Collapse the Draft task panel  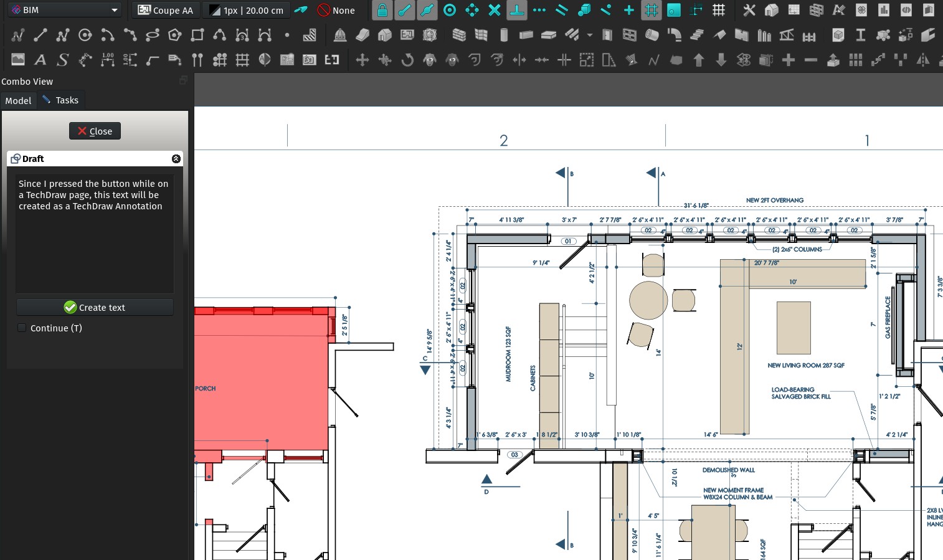tap(176, 158)
